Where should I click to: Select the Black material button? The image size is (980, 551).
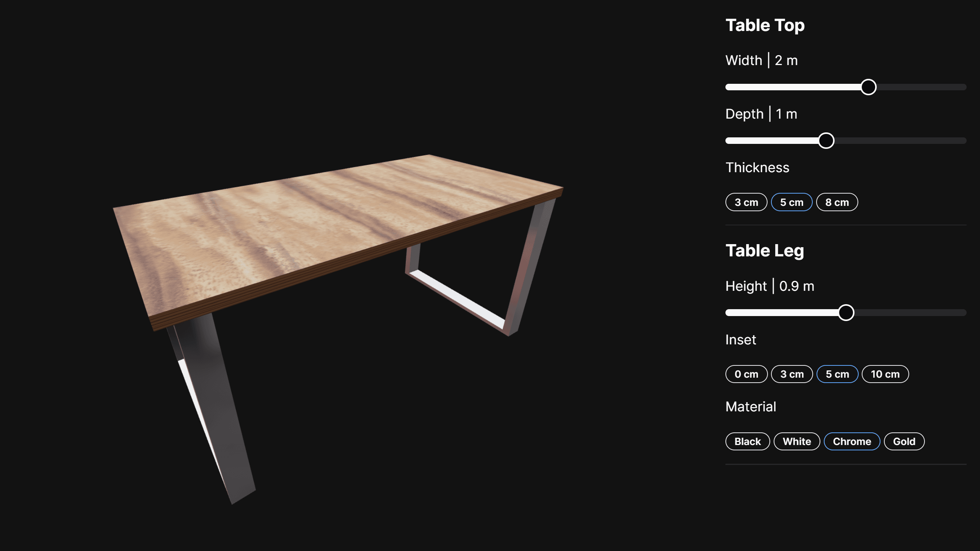coord(748,441)
